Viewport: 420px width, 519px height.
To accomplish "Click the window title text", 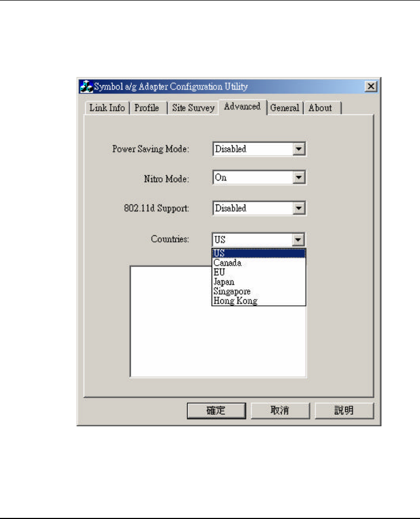I will click(x=171, y=87).
